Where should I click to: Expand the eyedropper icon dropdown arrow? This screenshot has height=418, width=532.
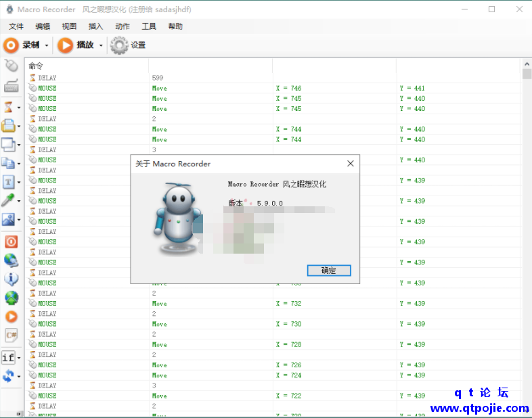(19, 201)
